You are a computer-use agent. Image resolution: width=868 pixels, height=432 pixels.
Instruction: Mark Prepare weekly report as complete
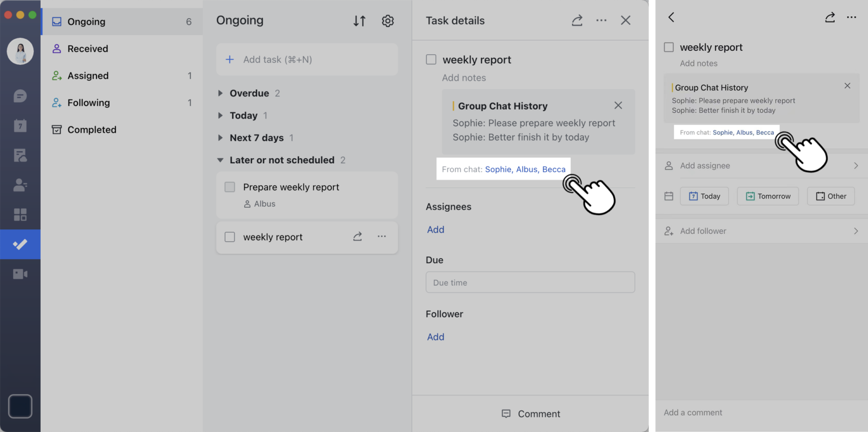pyautogui.click(x=229, y=187)
